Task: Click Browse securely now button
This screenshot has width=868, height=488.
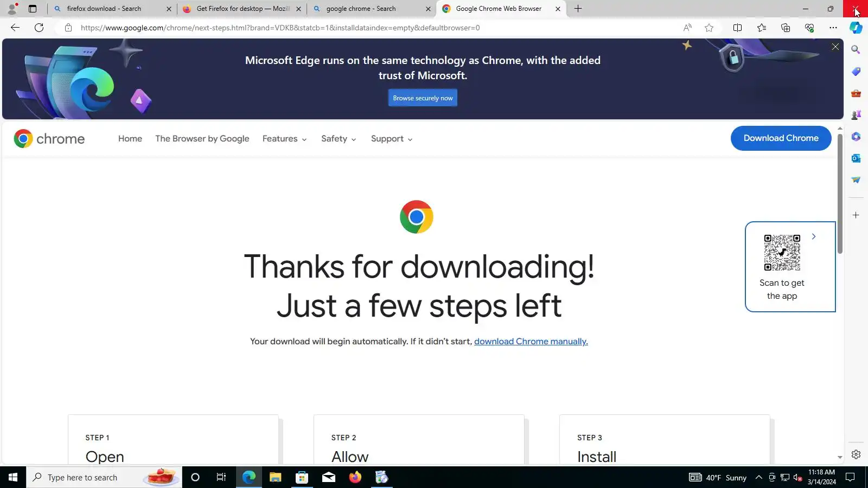Action: pyautogui.click(x=423, y=98)
